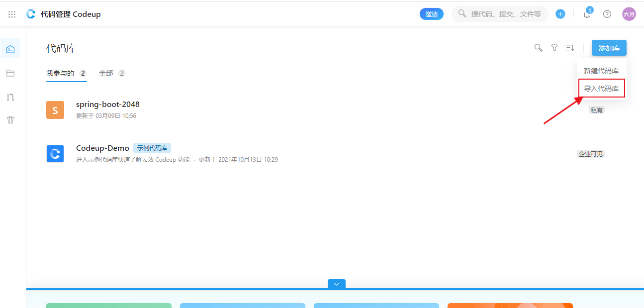This screenshot has width=644, height=308.
Task: Open the 六月 user avatar menu
Action: 629,14
